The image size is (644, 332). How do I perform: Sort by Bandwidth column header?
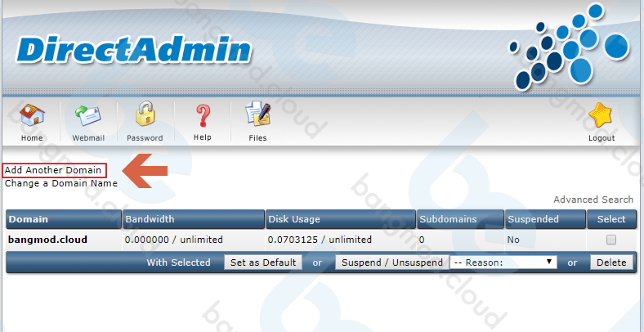click(194, 219)
